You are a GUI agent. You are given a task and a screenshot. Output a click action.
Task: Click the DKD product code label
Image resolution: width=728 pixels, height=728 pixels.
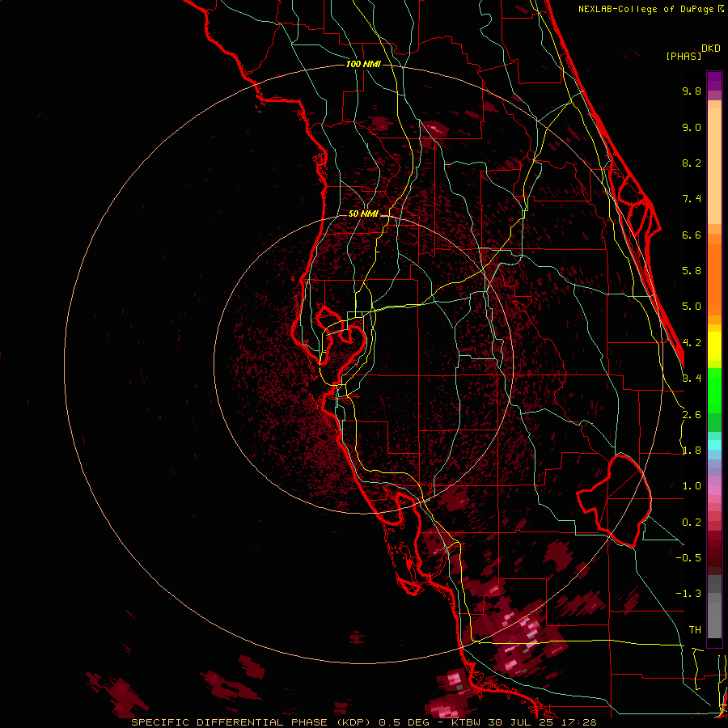[x=710, y=48]
